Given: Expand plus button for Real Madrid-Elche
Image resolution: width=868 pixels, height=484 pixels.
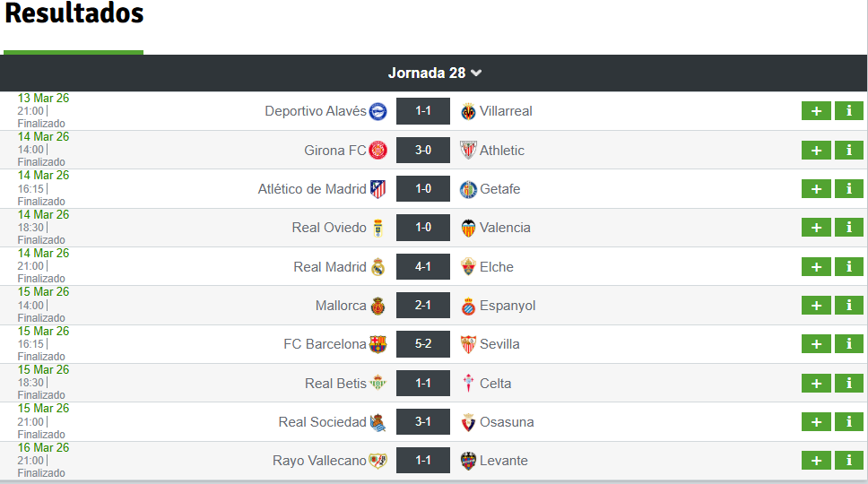Looking at the screenshot, I should coord(816,267).
